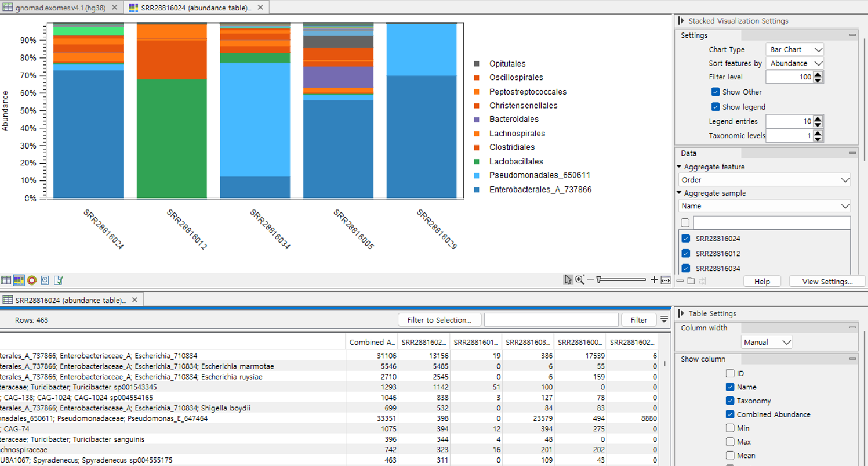The height and width of the screenshot is (466, 868).
Task: Increase the Filter level value
Action: click(818, 74)
